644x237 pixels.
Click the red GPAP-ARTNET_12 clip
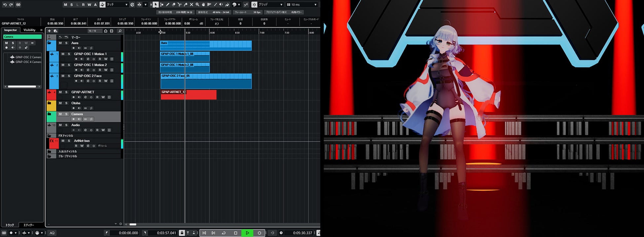click(x=198, y=95)
